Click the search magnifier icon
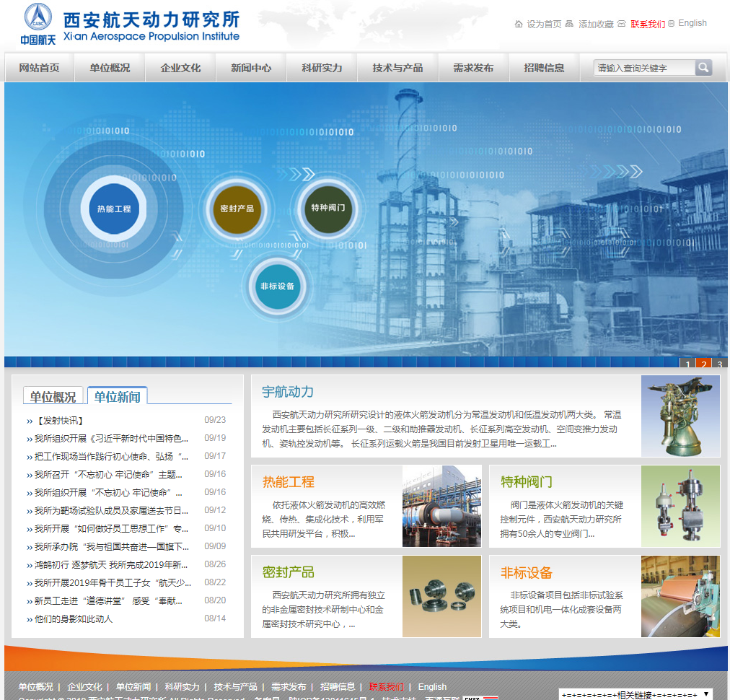Viewport: 730px width, 700px height. point(703,67)
